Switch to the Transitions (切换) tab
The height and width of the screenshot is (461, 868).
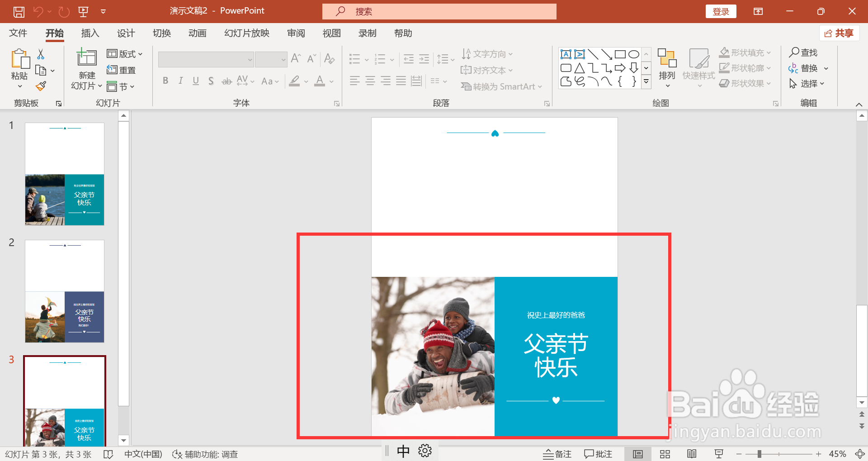(x=161, y=33)
